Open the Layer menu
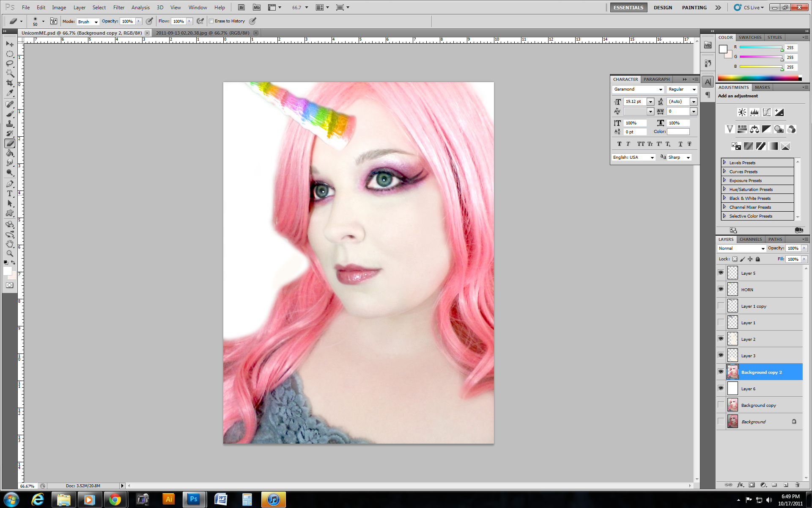 (80, 8)
